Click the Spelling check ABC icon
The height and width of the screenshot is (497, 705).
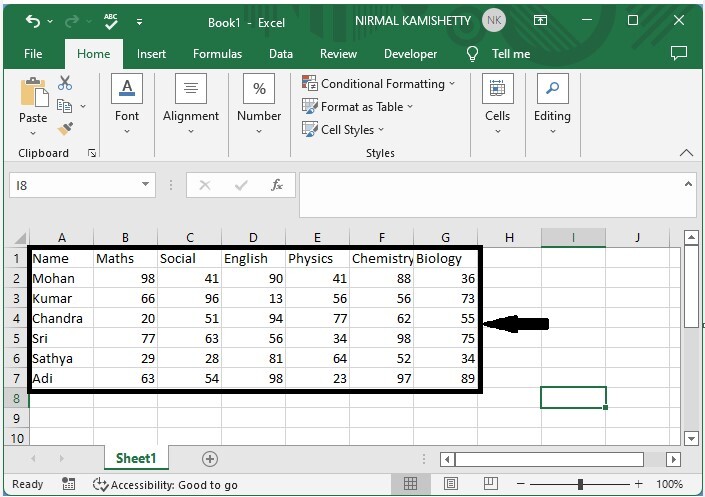click(111, 21)
